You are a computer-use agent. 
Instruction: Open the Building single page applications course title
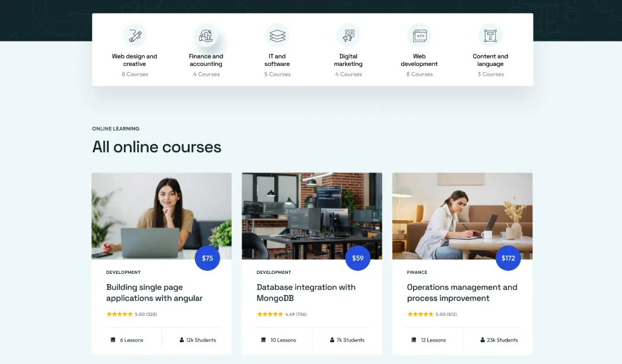tap(154, 293)
